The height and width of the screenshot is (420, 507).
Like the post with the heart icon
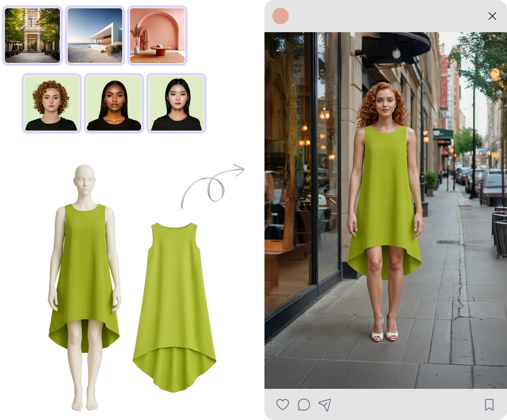pos(282,405)
